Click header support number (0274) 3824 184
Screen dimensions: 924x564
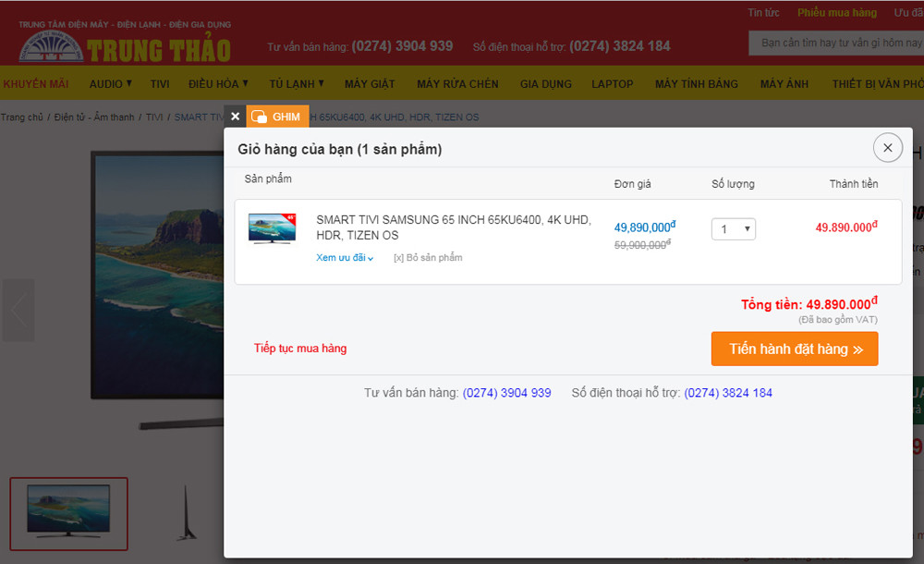tap(619, 46)
